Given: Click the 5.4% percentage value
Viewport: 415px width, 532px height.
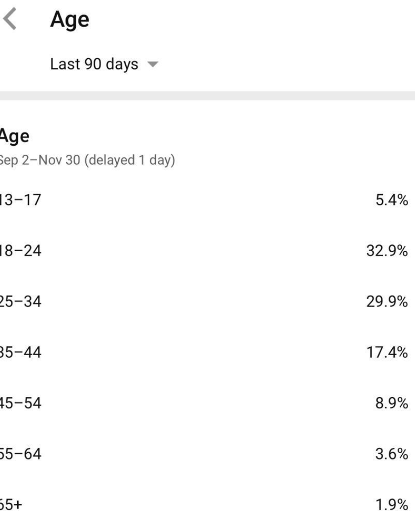Looking at the screenshot, I should 391,200.
